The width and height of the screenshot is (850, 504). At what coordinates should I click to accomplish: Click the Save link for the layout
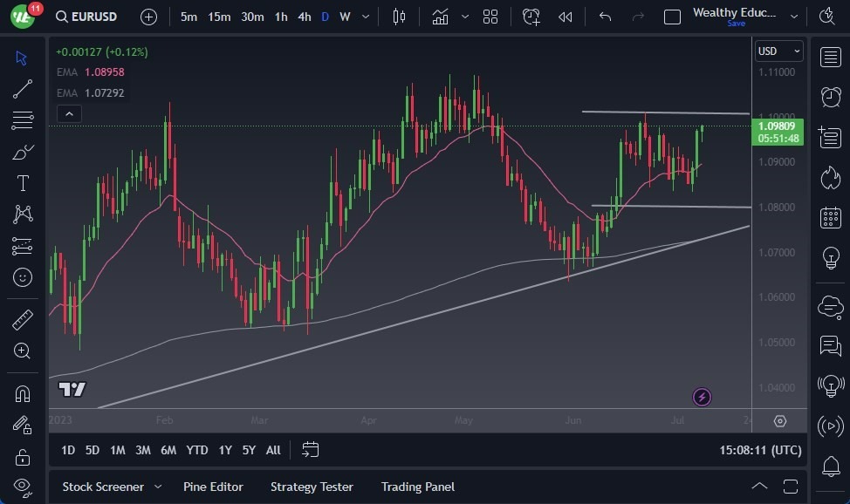[x=736, y=24]
